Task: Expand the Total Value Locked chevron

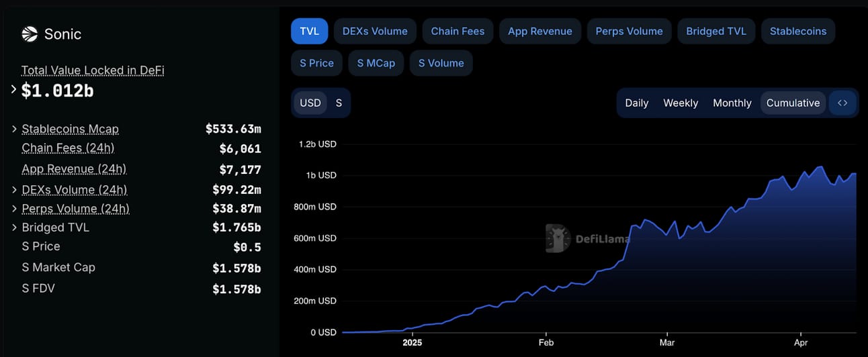Action: (x=14, y=89)
